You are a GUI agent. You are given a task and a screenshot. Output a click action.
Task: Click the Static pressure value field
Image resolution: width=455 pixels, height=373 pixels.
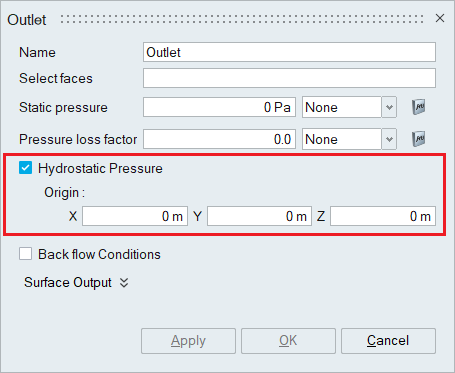219,107
